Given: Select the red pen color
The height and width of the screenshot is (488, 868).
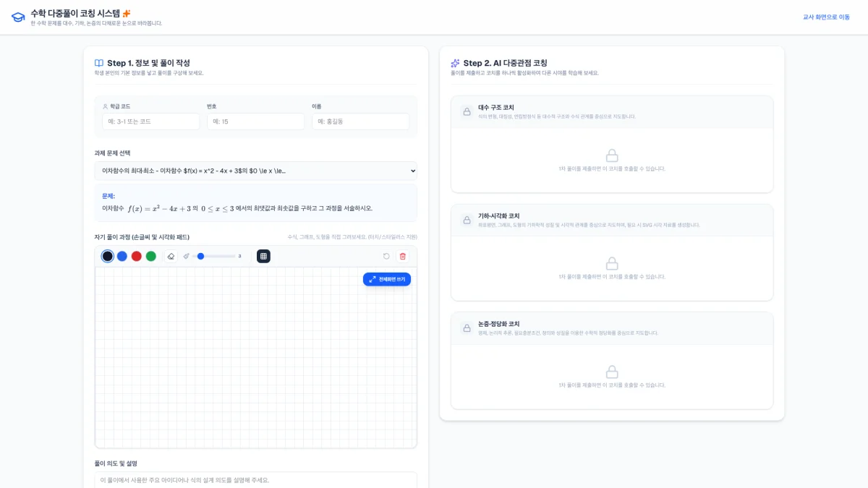Looking at the screenshot, I should click(137, 256).
